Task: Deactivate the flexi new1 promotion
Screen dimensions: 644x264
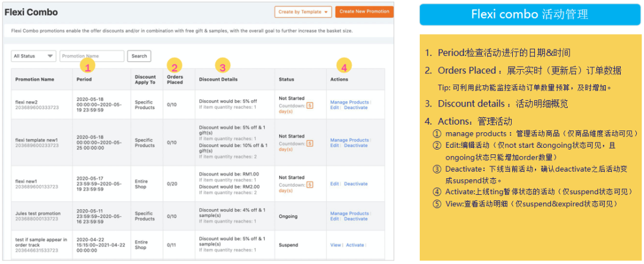Action: [x=355, y=184]
